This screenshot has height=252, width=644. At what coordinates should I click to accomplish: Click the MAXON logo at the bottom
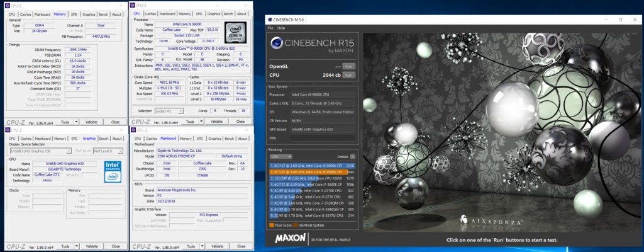(290, 238)
